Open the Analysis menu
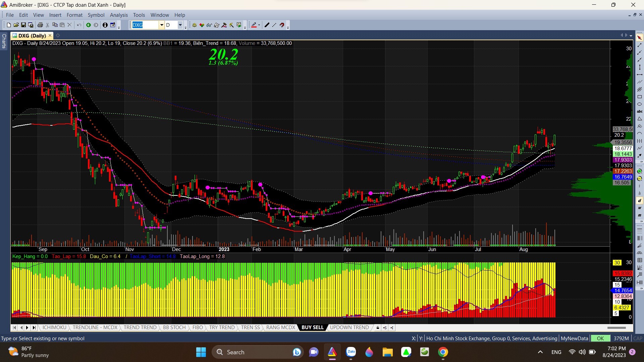 [119, 15]
